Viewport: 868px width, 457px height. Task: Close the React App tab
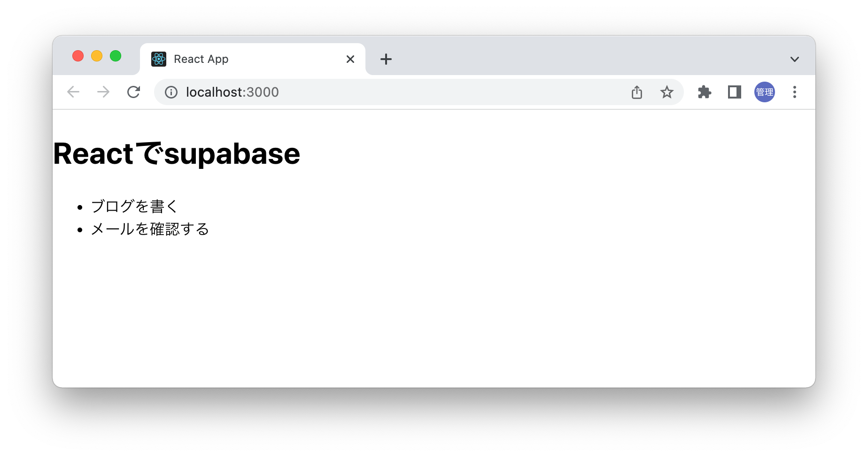pos(350,59)
